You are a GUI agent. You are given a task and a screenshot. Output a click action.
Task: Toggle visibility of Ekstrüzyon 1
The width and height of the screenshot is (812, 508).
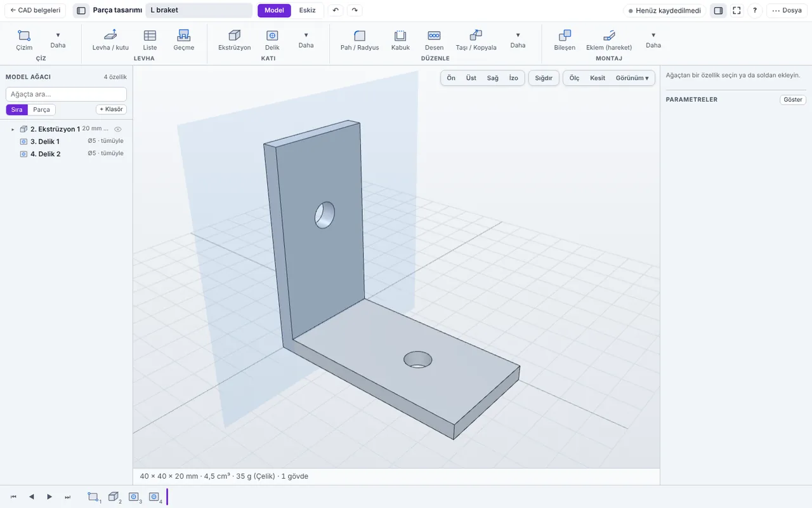click(x=117, y=129)
